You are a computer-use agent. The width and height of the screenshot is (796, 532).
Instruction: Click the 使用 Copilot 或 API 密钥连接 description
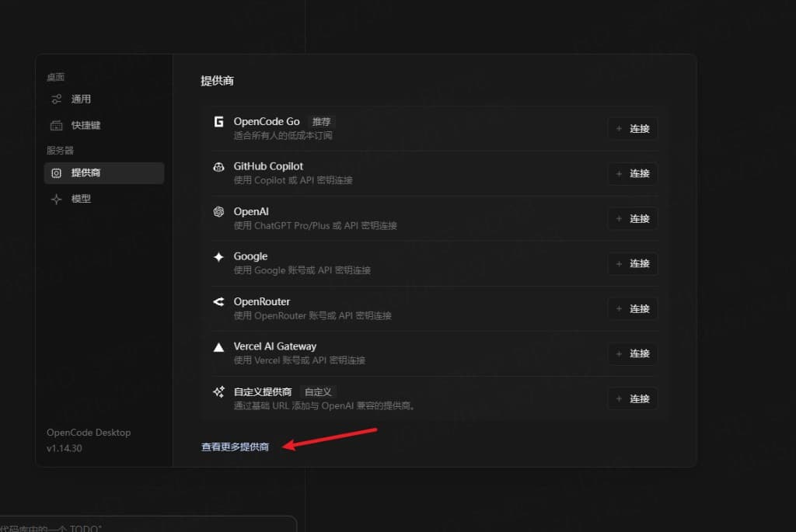293,180
